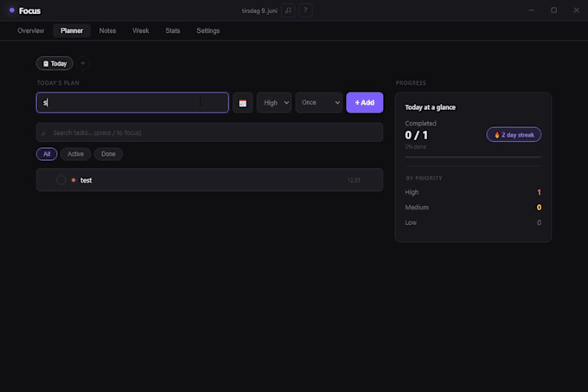
Task: Go to the Week tab
Action: (x=141, y=31)
